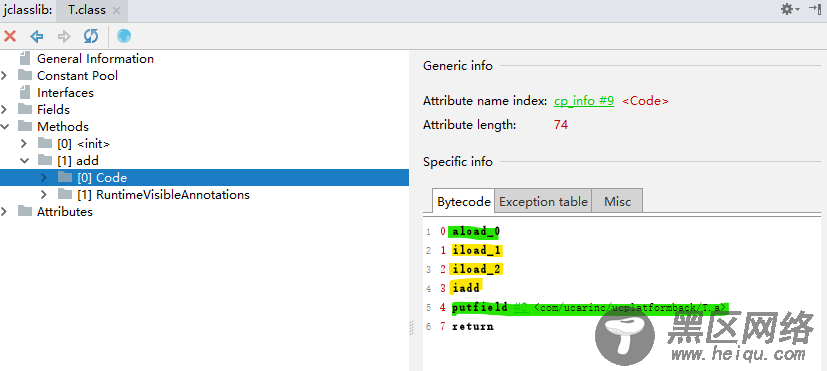Click the General Information file icon
This screenshot has width=827, height=371.
25,58
